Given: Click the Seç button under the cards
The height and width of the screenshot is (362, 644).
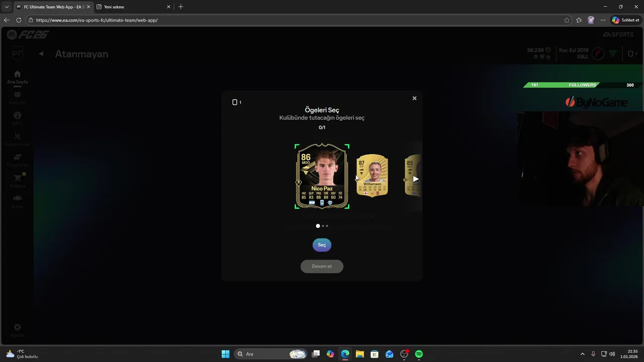Looking at the screenshot, I should 322,245.
